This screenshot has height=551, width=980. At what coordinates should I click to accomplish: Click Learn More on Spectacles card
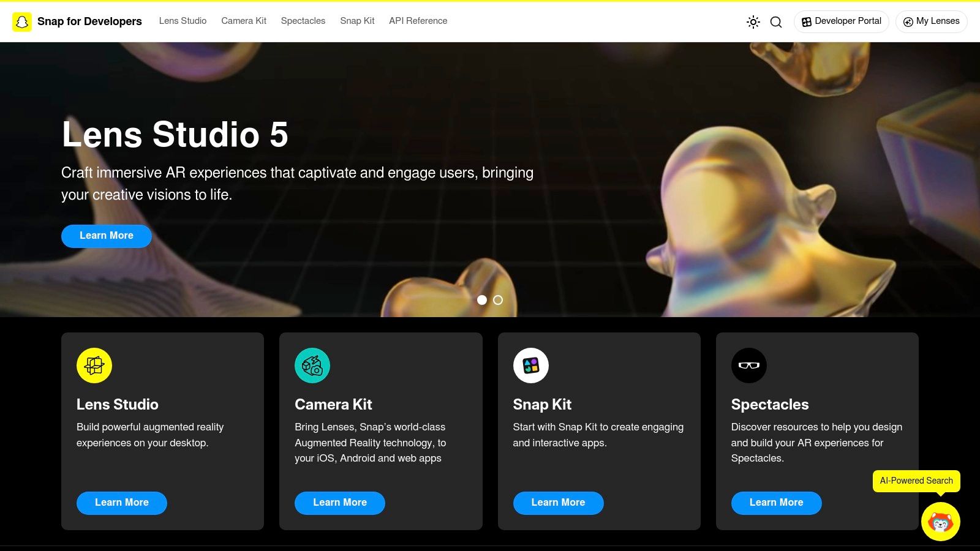[777, 503]
